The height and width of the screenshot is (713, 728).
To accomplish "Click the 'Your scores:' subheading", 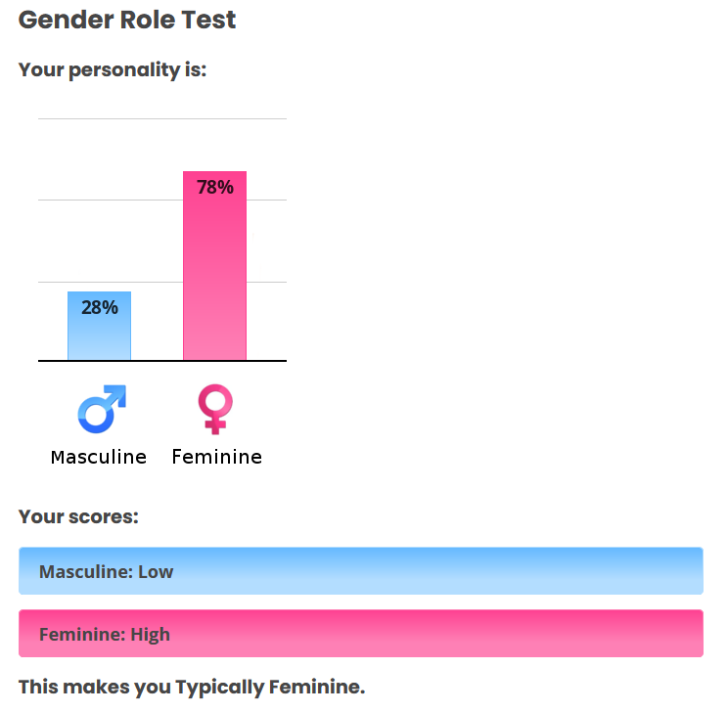I will [x=78, y=516].
